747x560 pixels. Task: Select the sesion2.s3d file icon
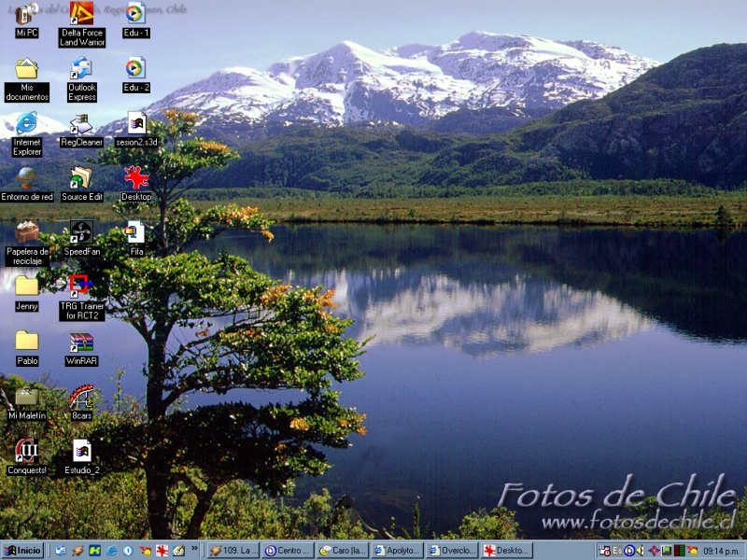pos(136,124)
